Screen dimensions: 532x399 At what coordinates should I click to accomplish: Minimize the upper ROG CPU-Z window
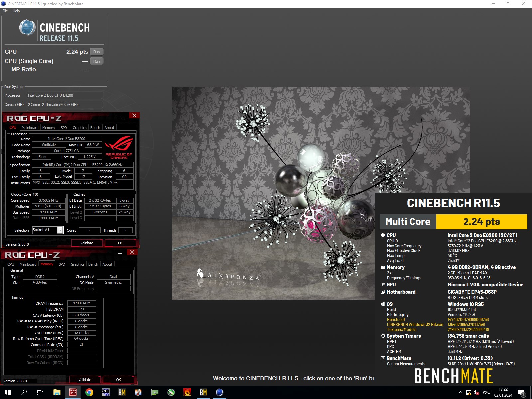pyautogui.click(x=122, y=116)
